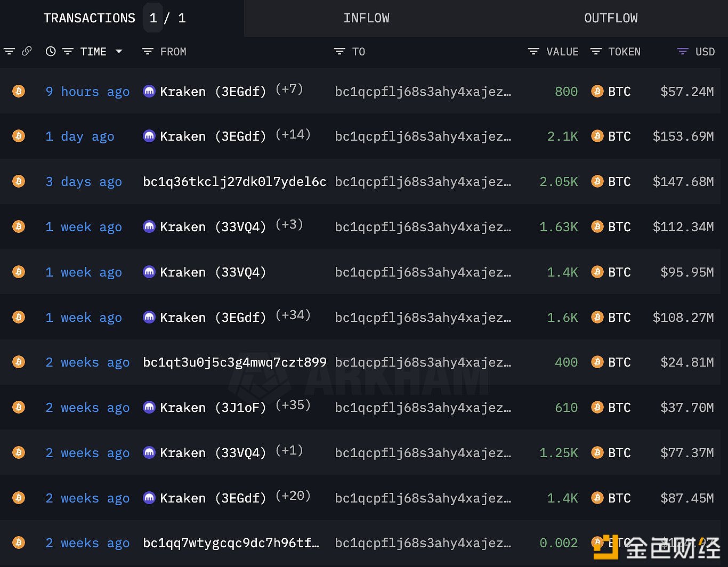The height and width of the screenshot is (567, 728).
Task: Open the FROM column filter
Action: tap(148, 52)
